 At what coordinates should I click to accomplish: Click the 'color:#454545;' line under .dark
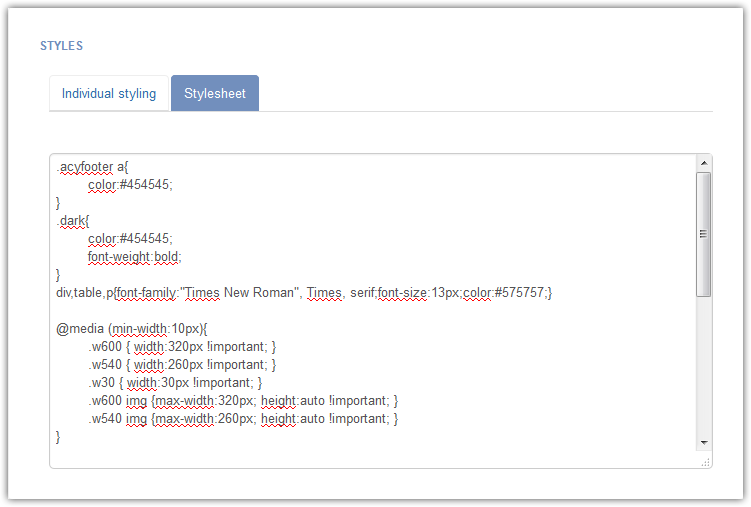pos(130,239)
